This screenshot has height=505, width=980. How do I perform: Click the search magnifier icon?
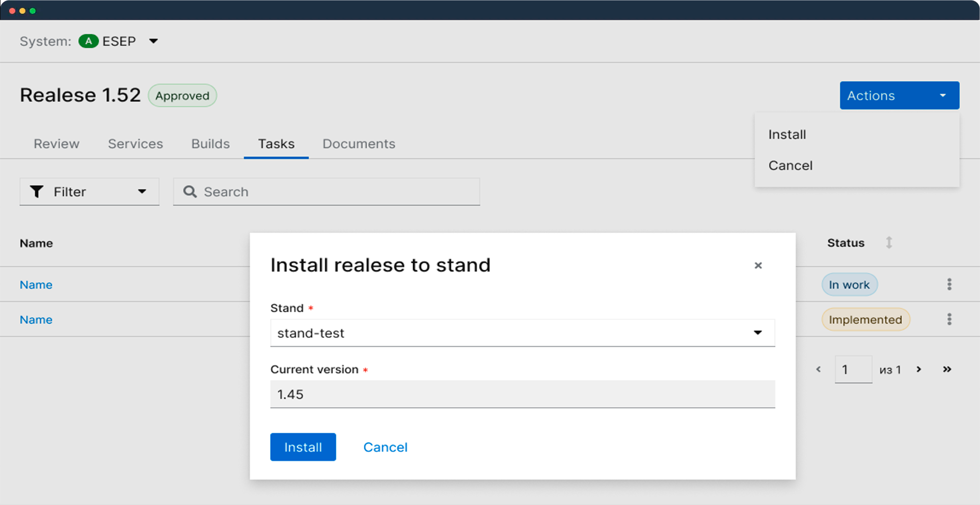(x=189, y=191)
